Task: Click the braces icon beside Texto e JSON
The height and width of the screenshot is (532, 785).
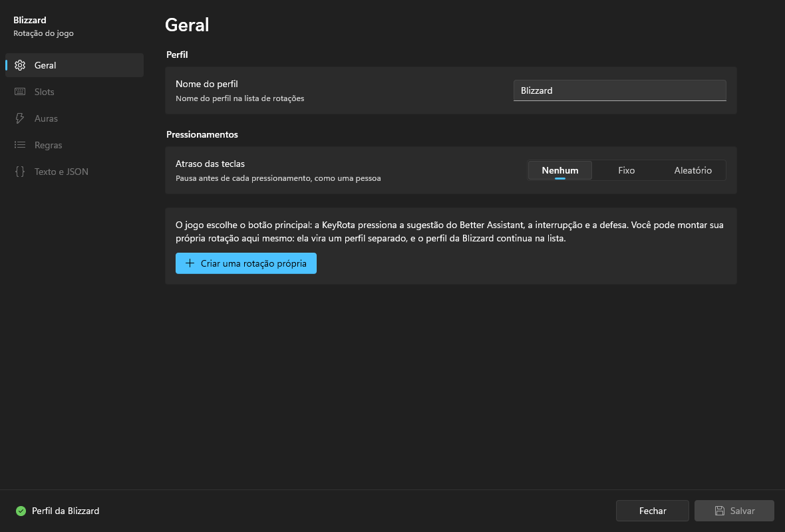Action: coord(20,171)
